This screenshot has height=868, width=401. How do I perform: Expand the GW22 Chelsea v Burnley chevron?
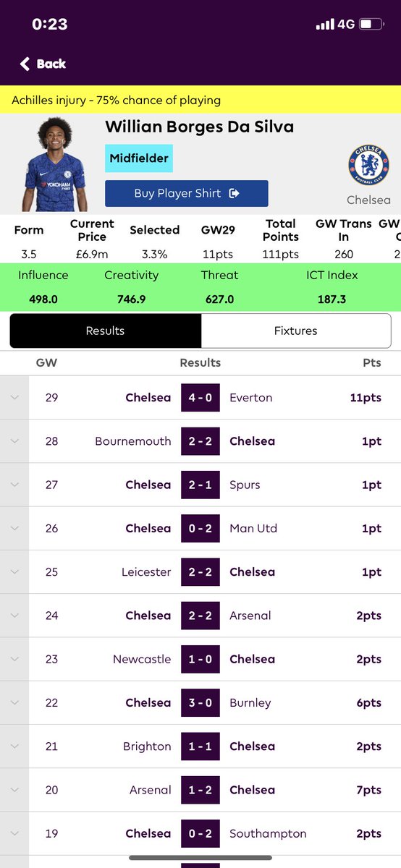(x=14, y=702)
